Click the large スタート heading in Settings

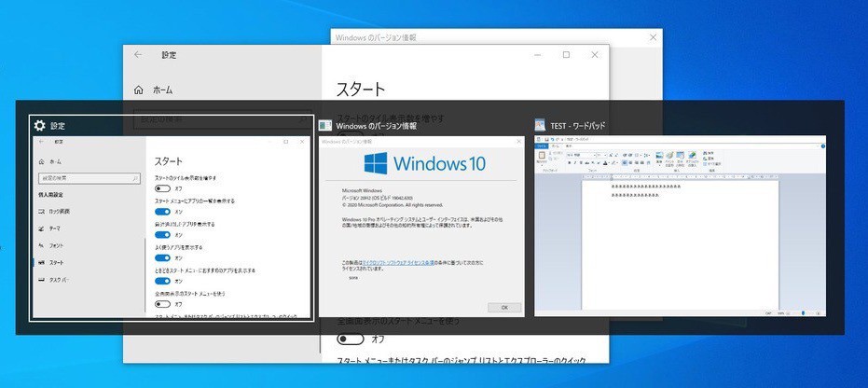[361, 90]
